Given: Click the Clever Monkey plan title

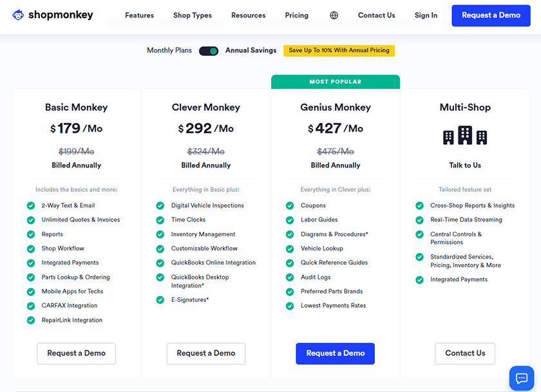Looking at the screenshot, I should 206,107.
